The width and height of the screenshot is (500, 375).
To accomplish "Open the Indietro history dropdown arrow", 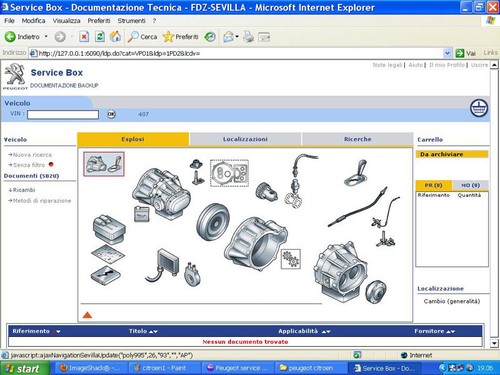I will click(46, 37).
